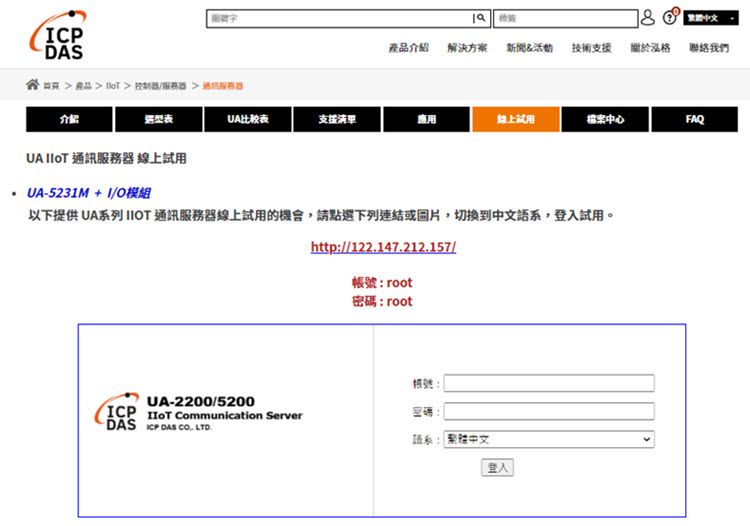Screen dimensions: 750x526
Task: Switch to the 介紹 tab
Action: [69, 119]
